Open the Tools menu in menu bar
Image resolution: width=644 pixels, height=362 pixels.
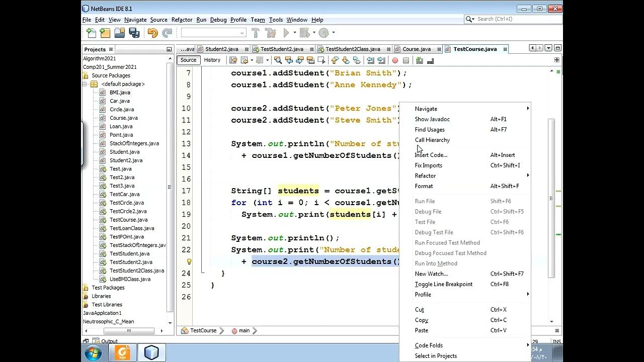tap(276, 20)
